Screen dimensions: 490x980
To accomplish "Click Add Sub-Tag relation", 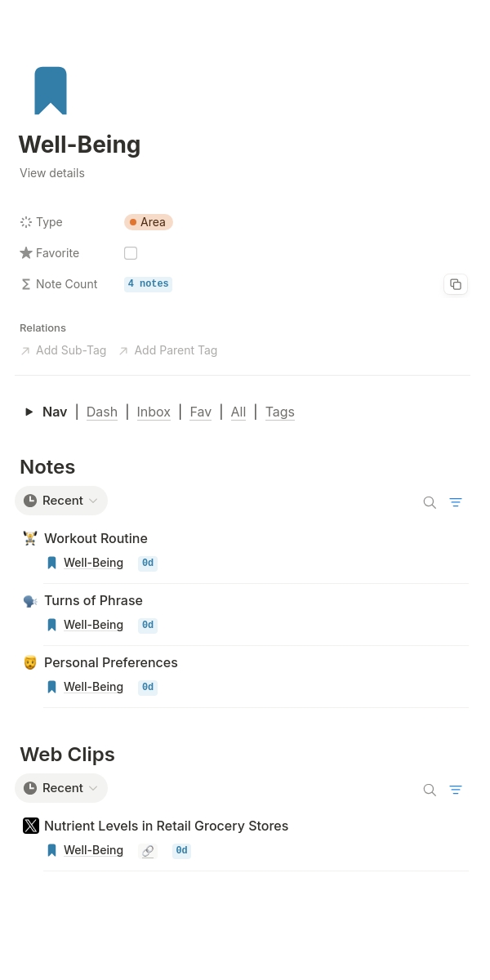I will [x=64, y=350].
